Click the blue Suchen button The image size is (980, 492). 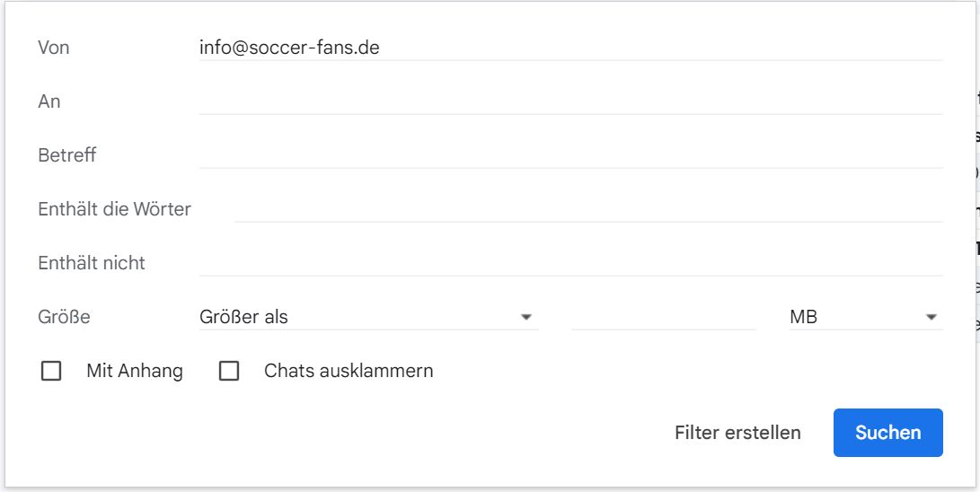887,433
